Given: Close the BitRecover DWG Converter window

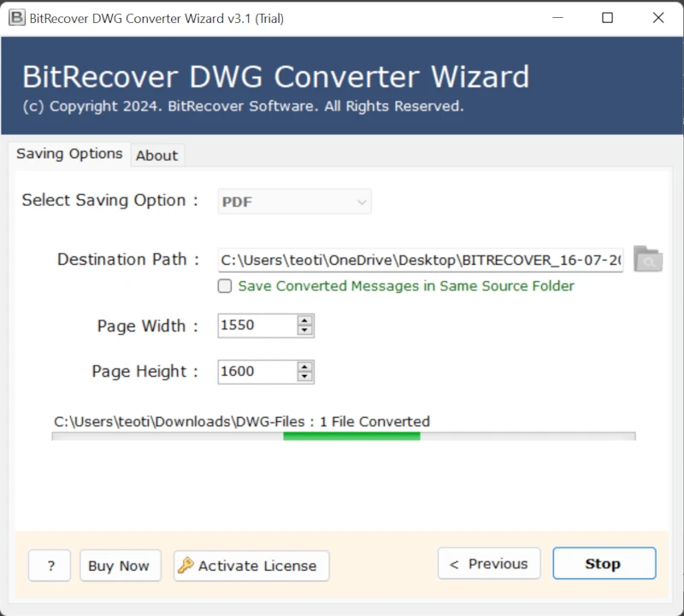Looking at the screenshot, I should [x=658, y=18].
